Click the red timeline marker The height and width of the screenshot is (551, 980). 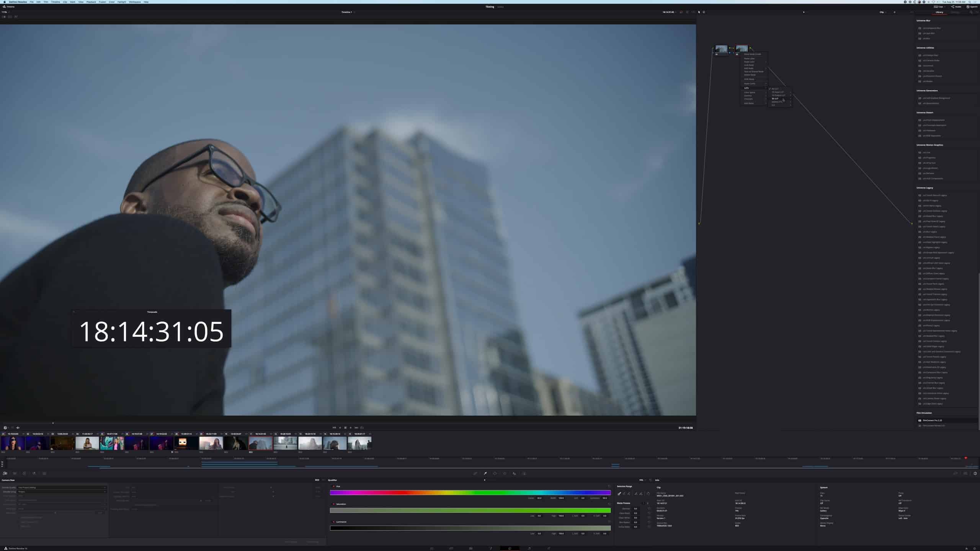(x=966, y=458)
